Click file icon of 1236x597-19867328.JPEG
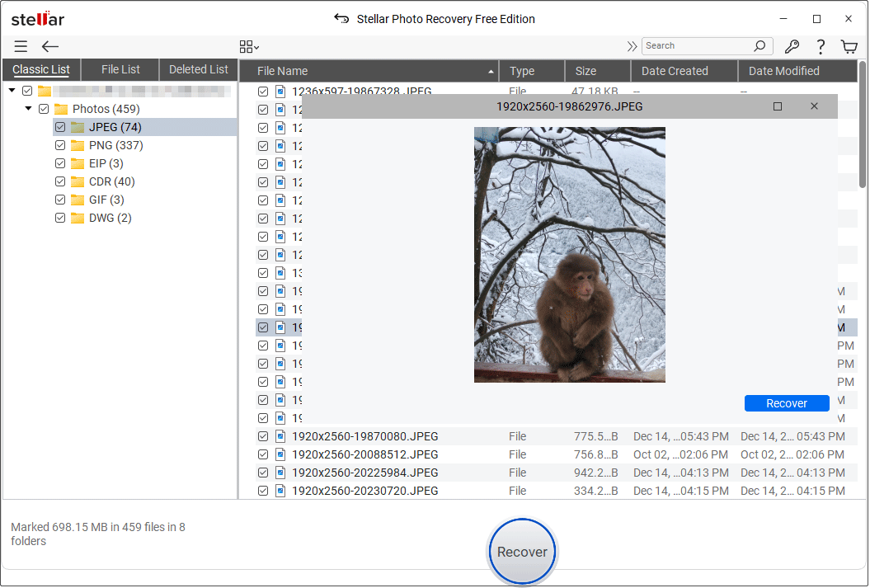 pos(280,92)
